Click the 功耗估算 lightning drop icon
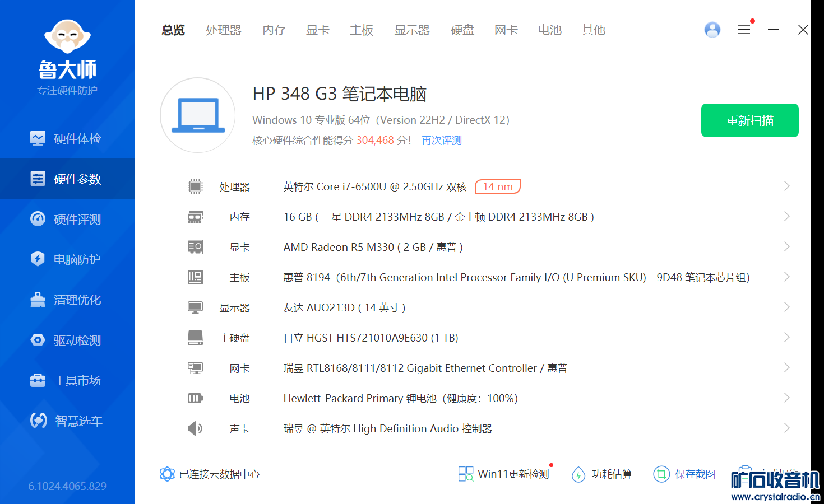824x504 pixels. (578, 474)
